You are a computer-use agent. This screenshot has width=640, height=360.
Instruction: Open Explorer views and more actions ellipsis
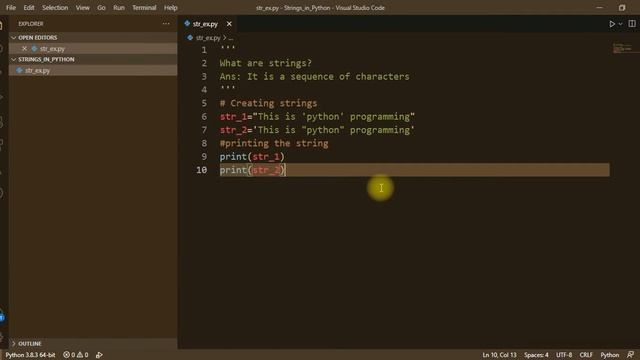166,24
